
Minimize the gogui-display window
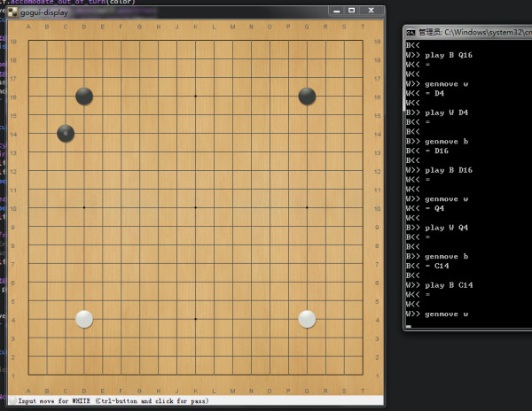337,11
